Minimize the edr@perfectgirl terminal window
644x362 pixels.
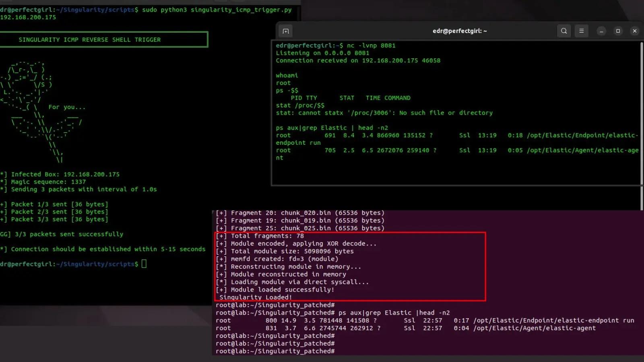[x=601, y=31]
